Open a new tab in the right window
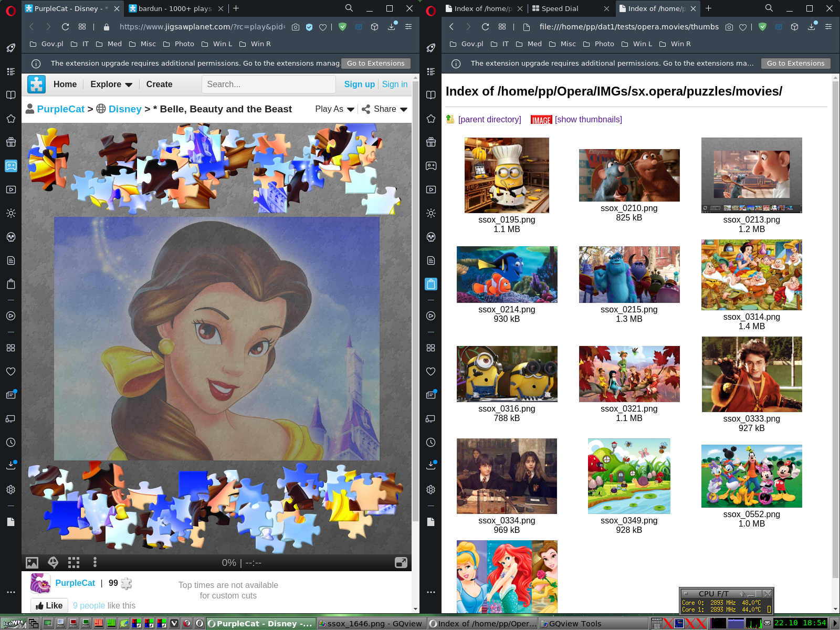840x630 pixels. [x=708, y=8]
